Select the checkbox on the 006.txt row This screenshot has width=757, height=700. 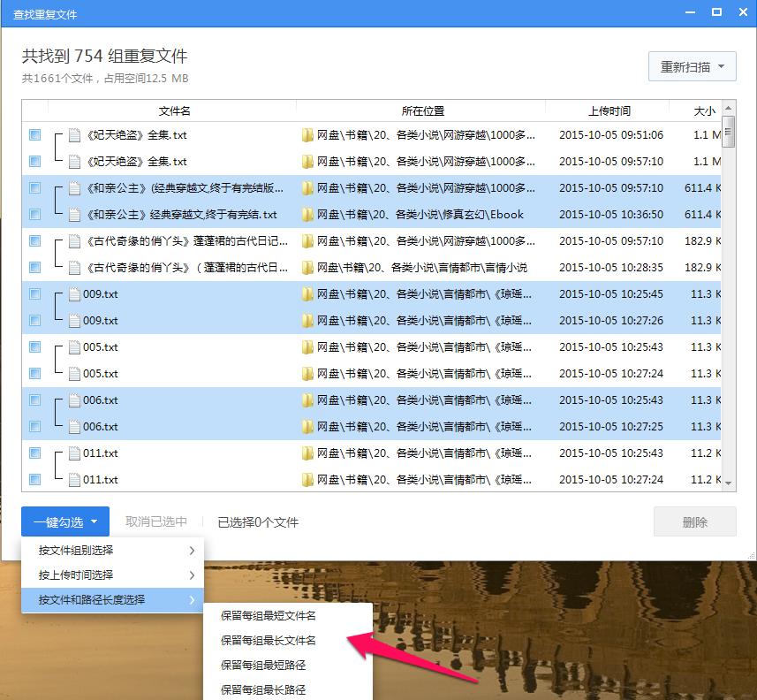coord(34,399)
